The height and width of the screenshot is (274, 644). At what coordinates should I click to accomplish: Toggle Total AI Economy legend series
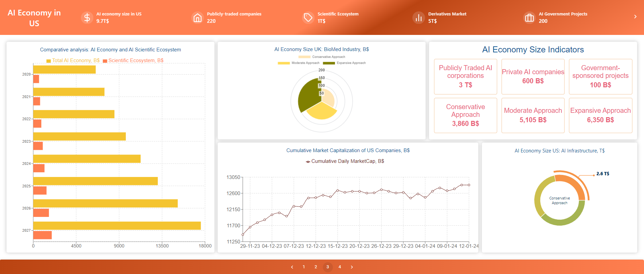click(73, 60)
